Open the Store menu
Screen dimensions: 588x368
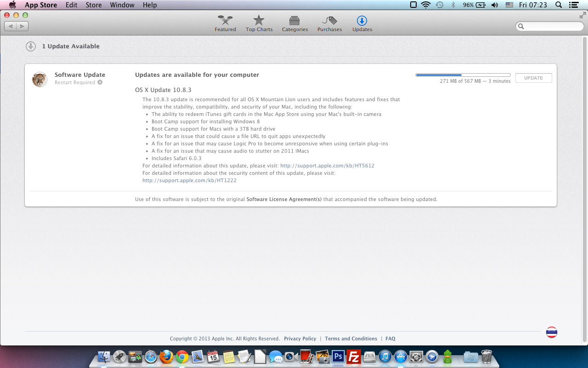pos(94,5)
